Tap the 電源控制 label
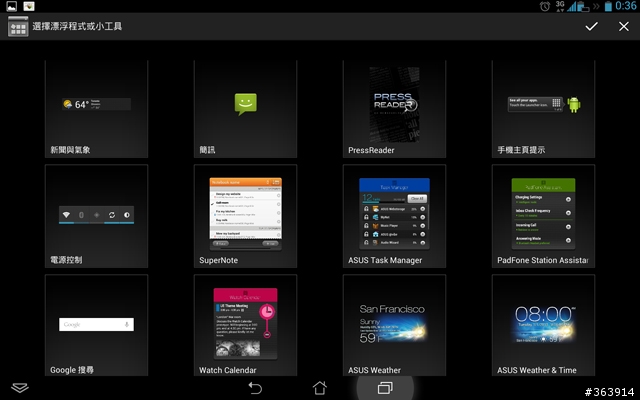This screenshot has height=400, width=640. (x=66, y=260)
